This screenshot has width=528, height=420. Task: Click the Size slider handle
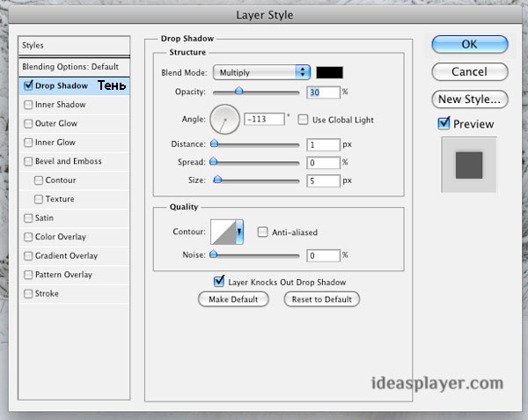[x=217, y=179]
